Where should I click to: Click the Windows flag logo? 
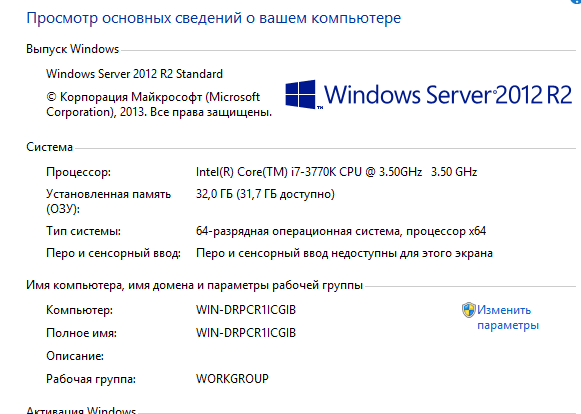(x=301, y=94)
